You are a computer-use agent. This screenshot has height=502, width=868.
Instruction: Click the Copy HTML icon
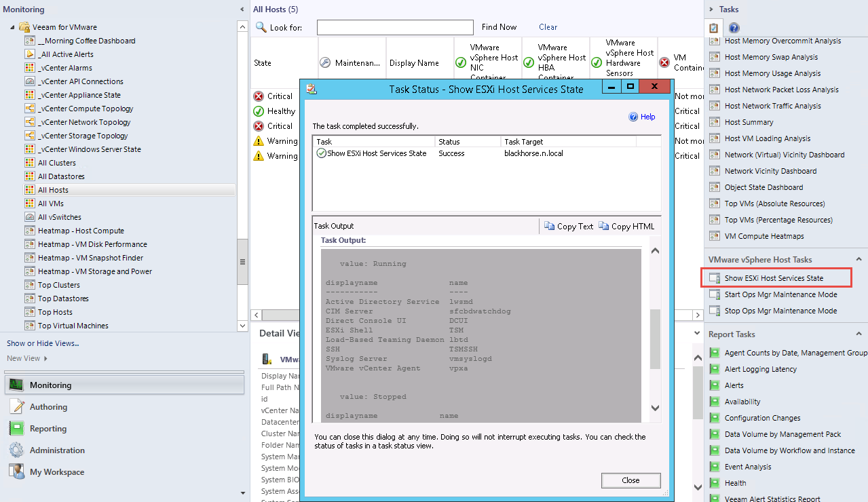(604, 226)
